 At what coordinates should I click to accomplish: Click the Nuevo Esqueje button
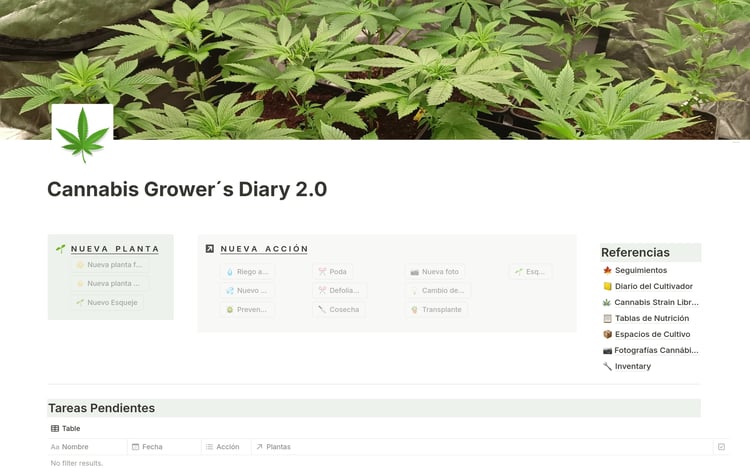click(107, 302)
